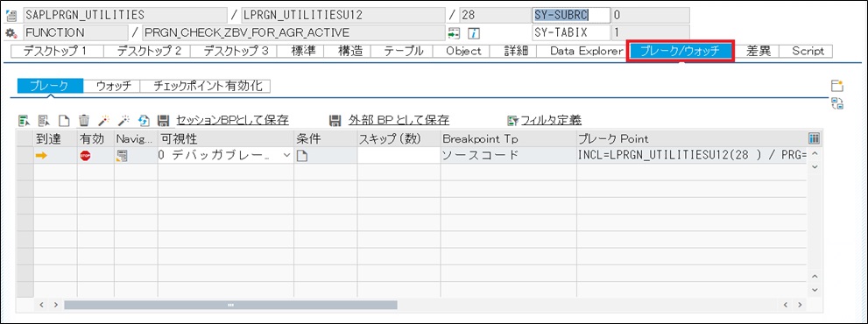The image size is (868, 324).
Task: Click the new tool icon at right edge
Action: [x=837, y=86]
